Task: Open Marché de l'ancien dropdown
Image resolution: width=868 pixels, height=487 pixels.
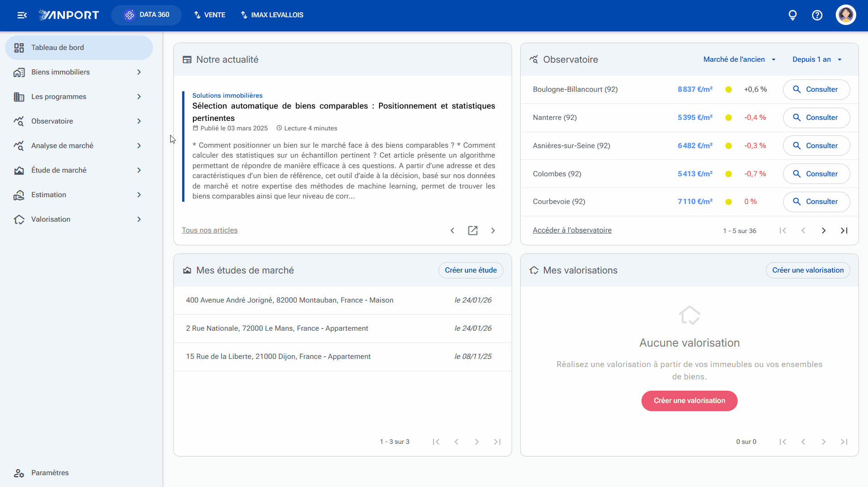Action: pyautogui.click(x=740, y=60)
